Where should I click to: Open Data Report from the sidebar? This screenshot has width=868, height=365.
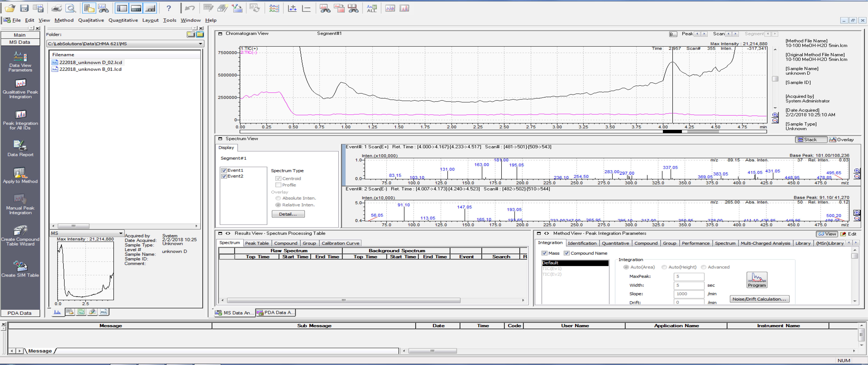click(x=20, y=148)
